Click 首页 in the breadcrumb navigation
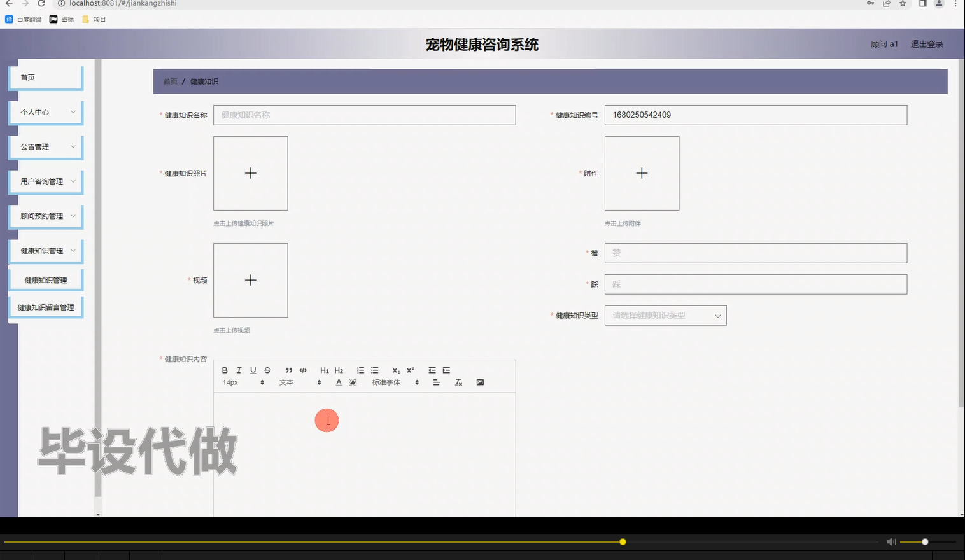 169,81
